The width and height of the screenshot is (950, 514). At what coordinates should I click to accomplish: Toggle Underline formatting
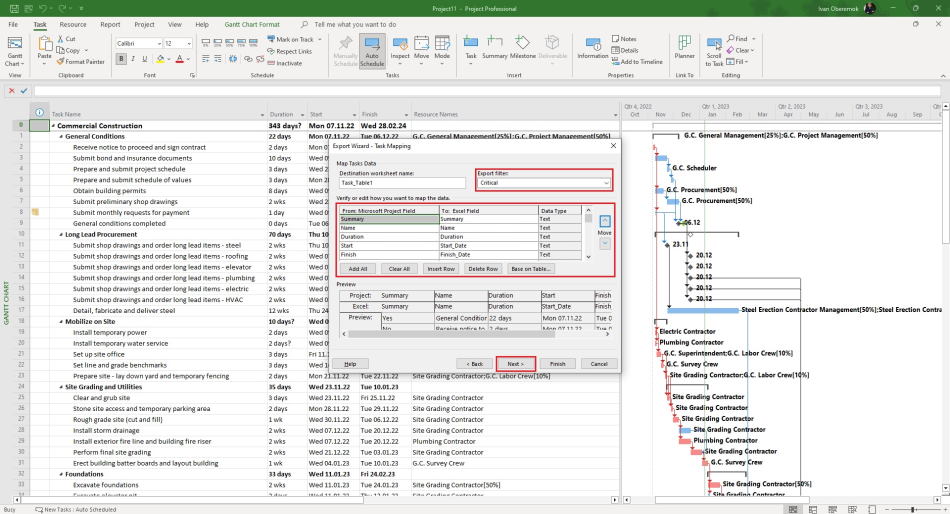pyautogui.click(x=144, y=59)
